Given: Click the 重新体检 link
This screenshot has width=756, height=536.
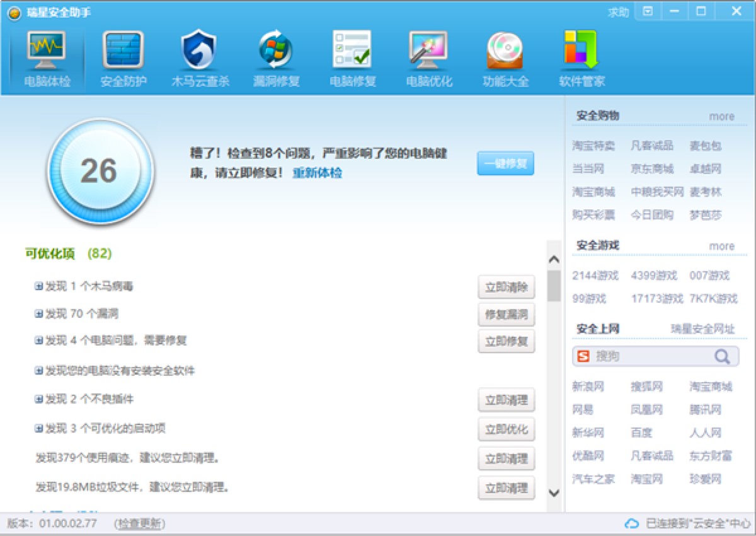Looking at the screenshot, I should (317, 173).
